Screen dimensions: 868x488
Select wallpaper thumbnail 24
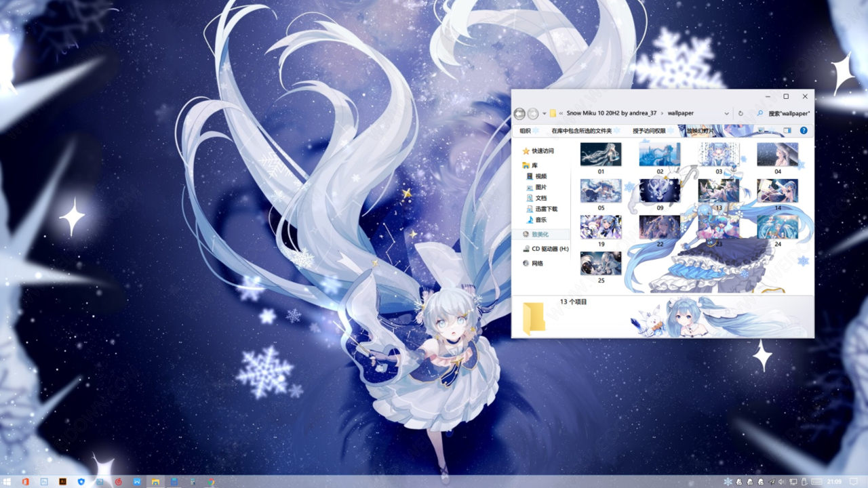click(778, 227)
